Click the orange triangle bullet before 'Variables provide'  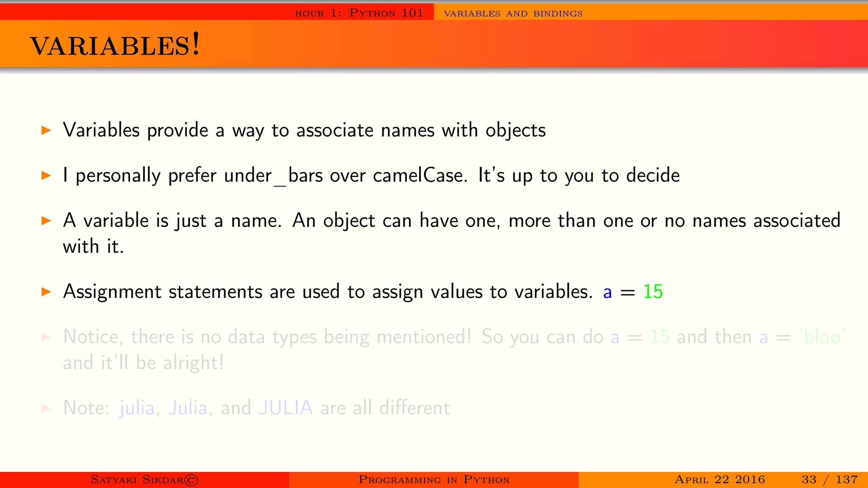(x=46, y=130)
